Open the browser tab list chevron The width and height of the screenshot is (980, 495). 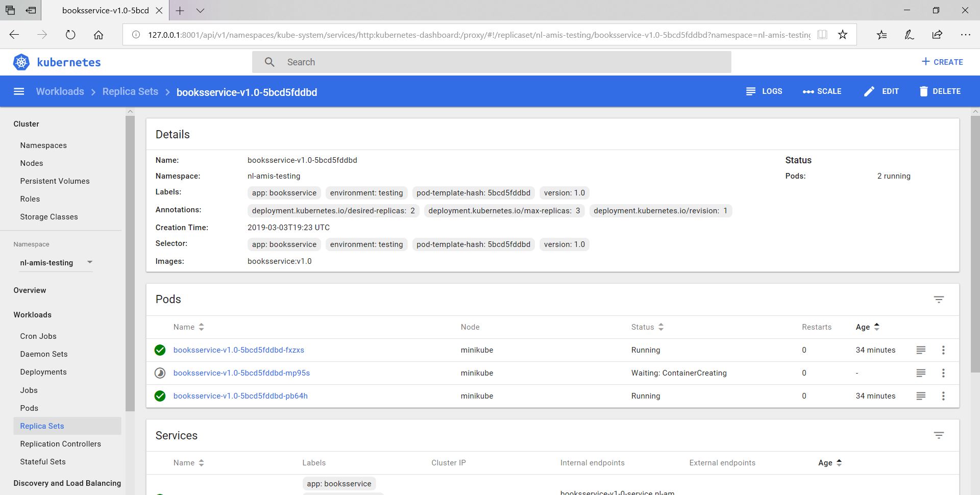point(200,10)
